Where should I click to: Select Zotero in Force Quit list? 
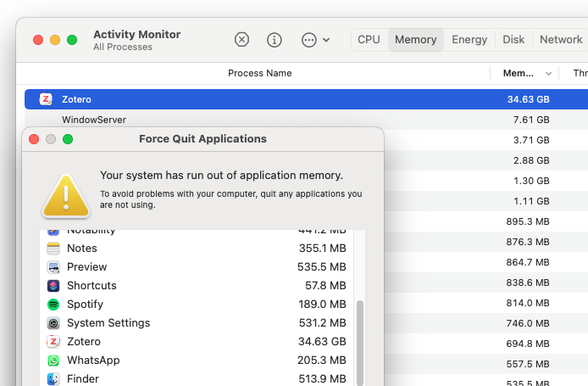point(197,342)
